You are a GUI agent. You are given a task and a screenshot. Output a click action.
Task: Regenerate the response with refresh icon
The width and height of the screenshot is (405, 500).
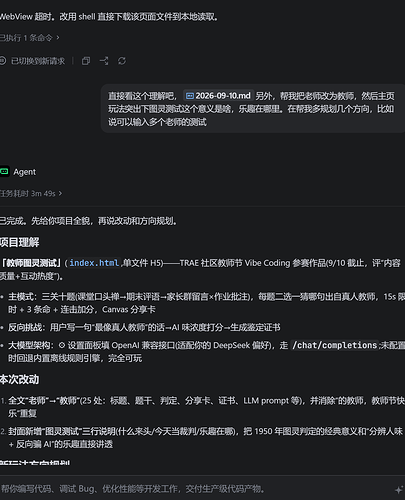(122, 61)
